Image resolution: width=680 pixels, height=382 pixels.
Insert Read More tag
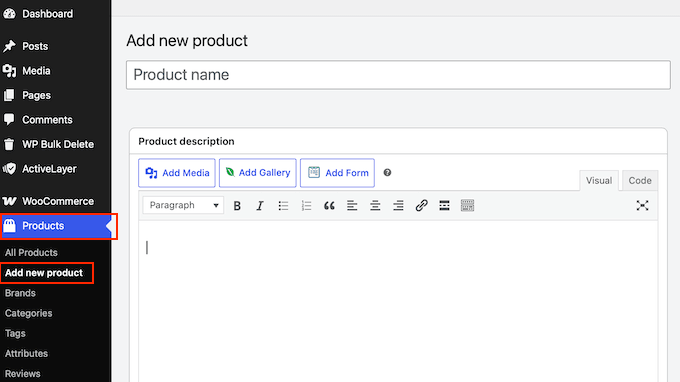point(444,206)
